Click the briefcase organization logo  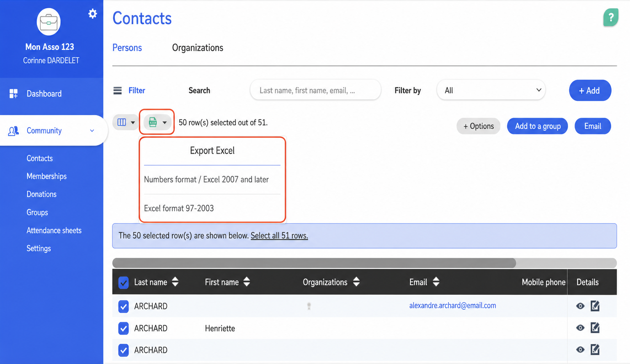click(x=49, y=22)
